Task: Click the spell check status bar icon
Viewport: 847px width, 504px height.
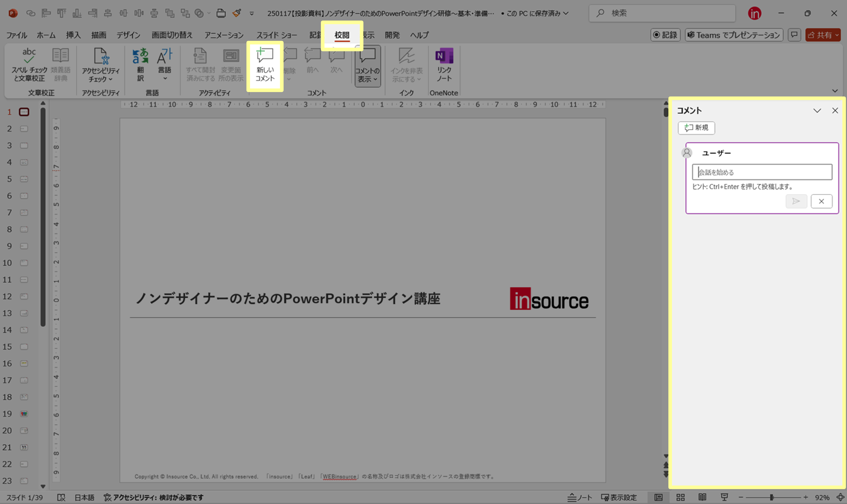Action: (61, 497)
